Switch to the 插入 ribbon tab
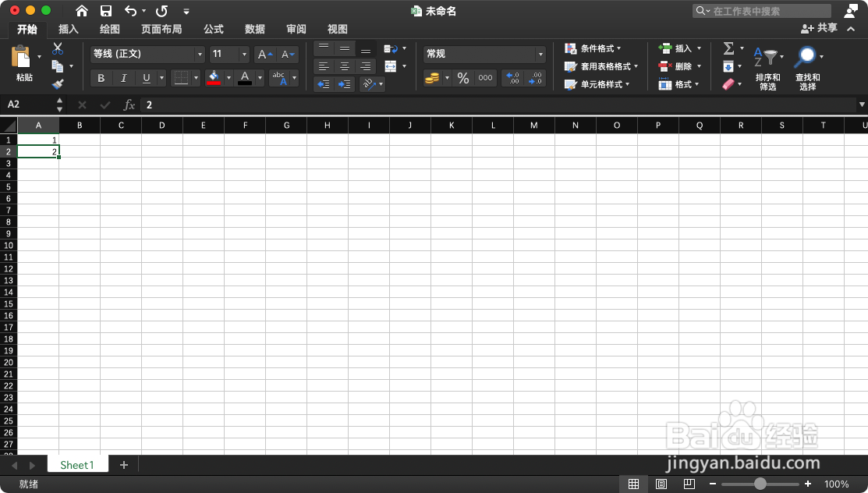Viewport: 868px width, 493px height. (69, 29)
